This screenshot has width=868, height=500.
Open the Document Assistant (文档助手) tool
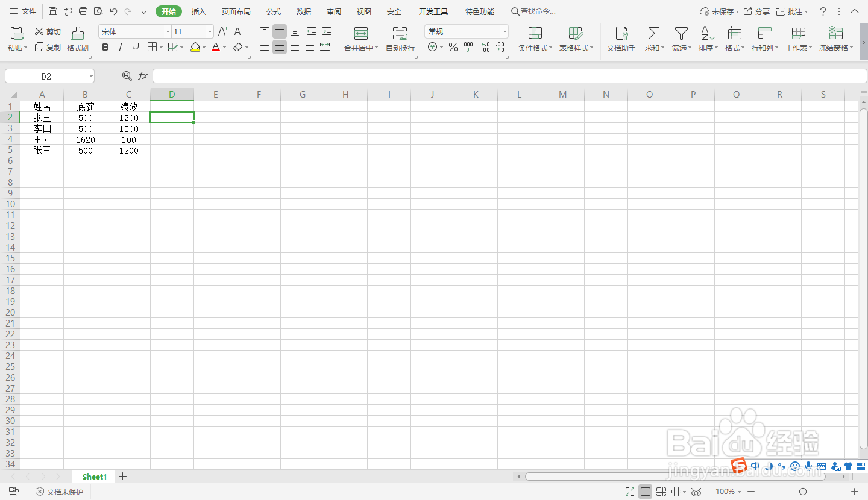[x=621, y=39]
